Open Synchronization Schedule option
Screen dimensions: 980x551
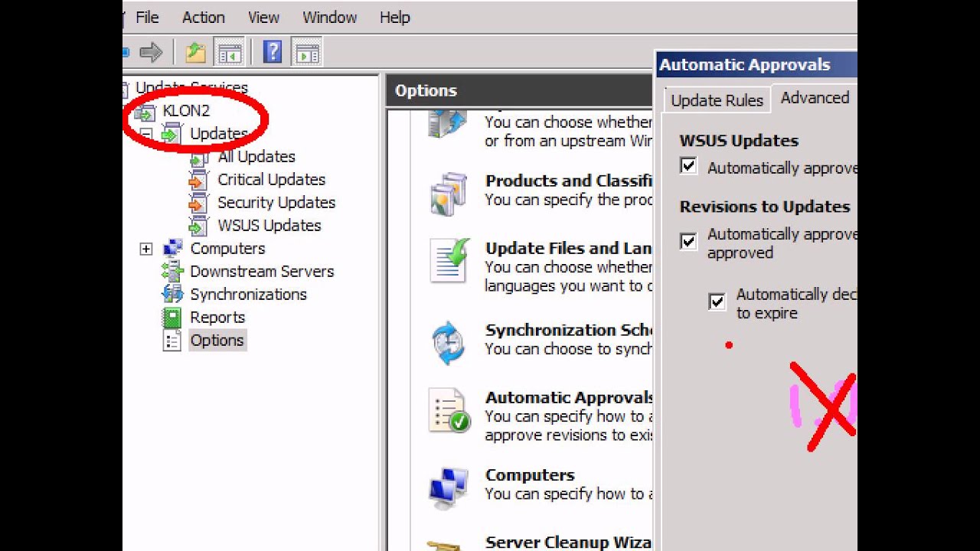click(x=569, y=331)
